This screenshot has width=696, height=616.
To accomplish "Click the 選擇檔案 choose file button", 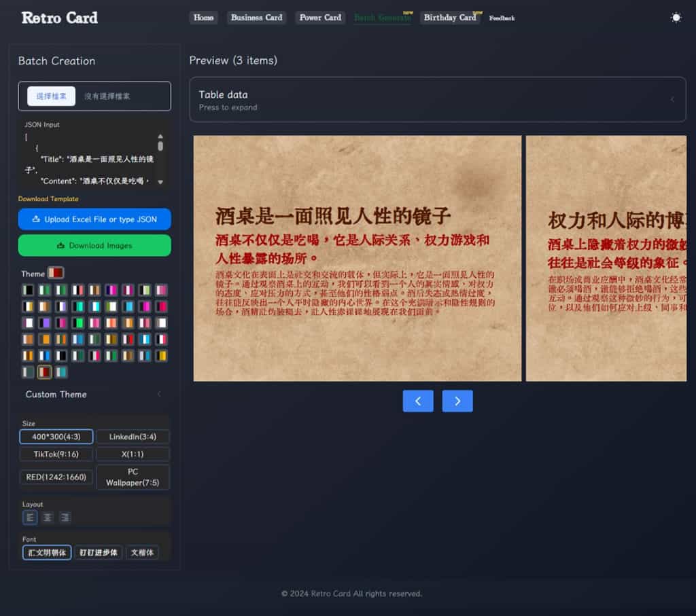I will click(51, 96).
